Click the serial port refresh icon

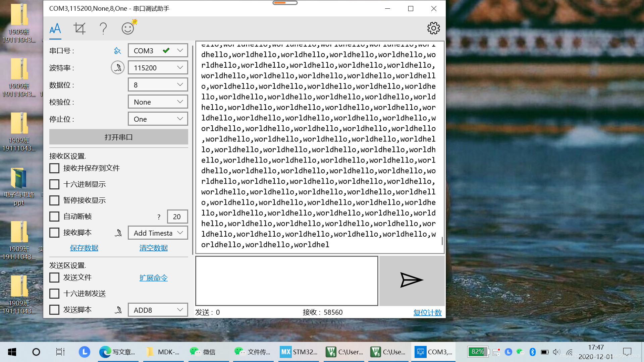pos(117,51)
